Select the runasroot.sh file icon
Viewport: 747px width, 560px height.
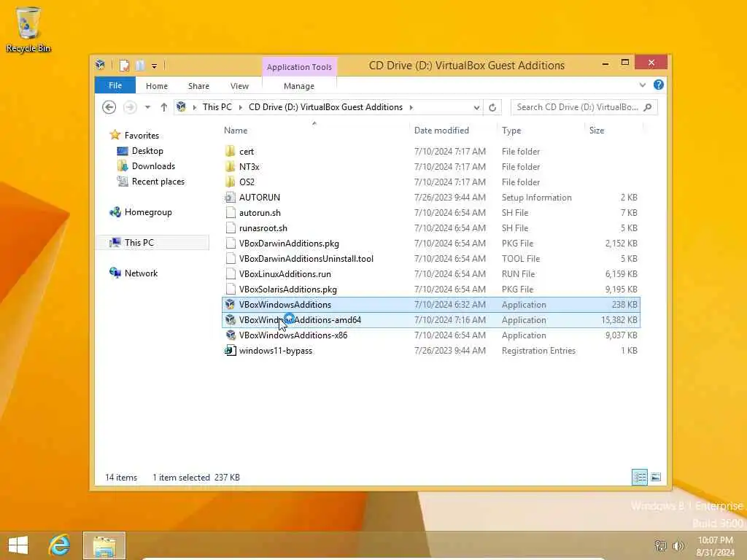231,228
